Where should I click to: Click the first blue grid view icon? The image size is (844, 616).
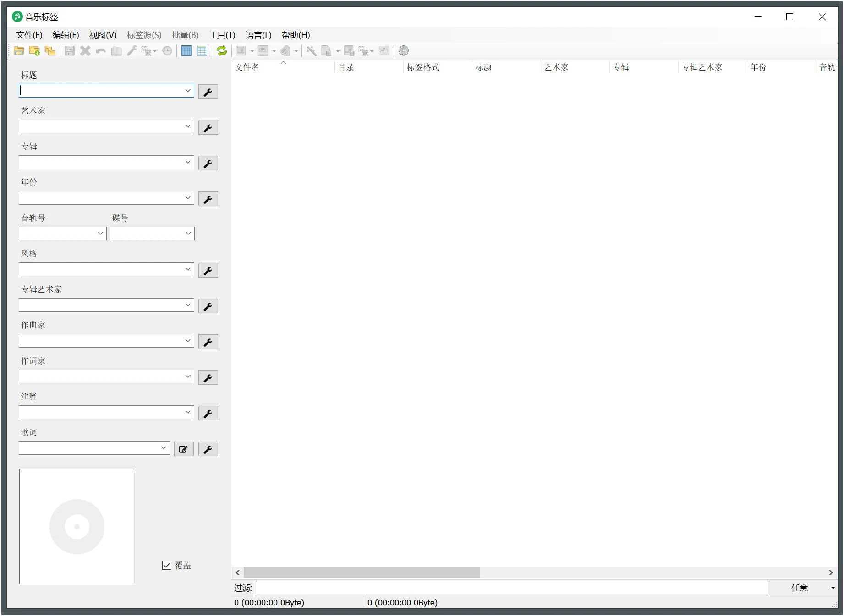[x=186, y=51]
